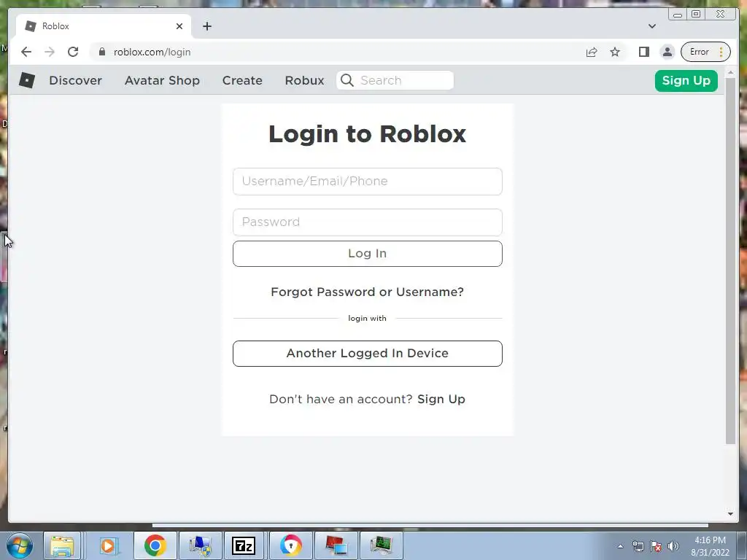Click the scrollbar up arrow
Screen dimensions: 747x560
click(x=730, y=72)
